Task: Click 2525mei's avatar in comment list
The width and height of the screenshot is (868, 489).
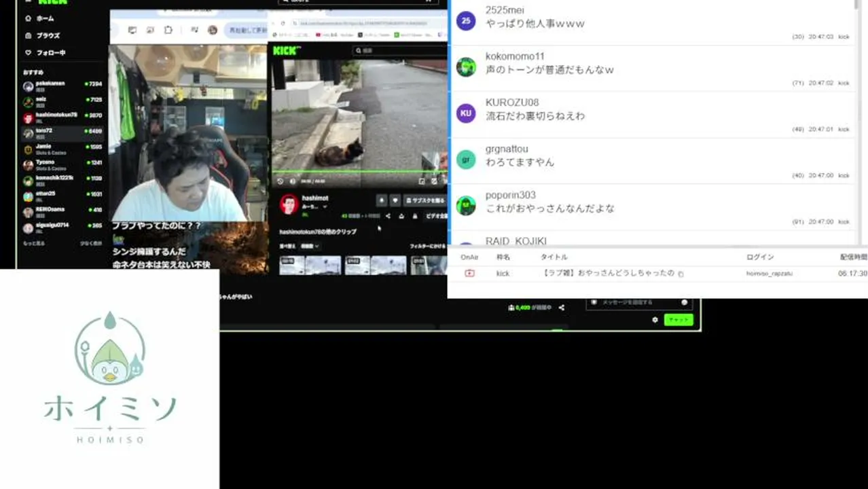Action: [466, 20]
